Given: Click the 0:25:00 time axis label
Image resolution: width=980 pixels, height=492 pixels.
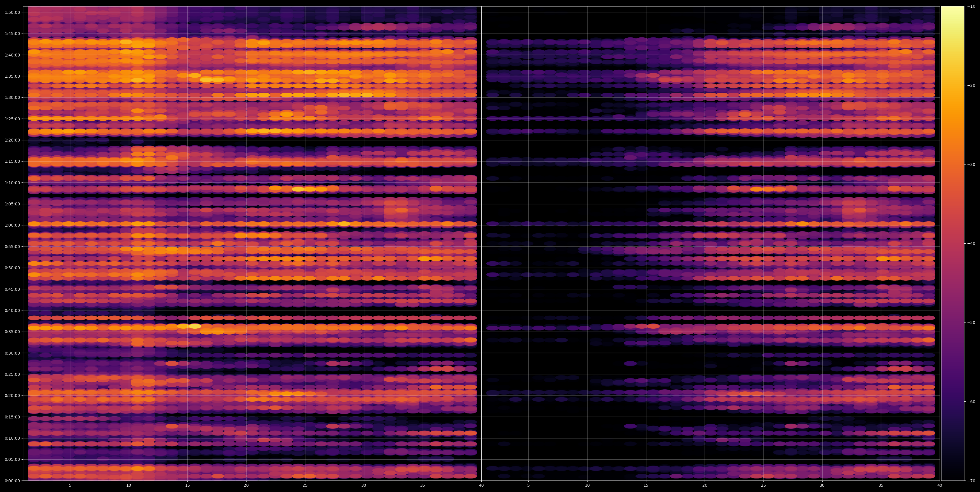Looking at the screenshot, I should tap(12, 374).
